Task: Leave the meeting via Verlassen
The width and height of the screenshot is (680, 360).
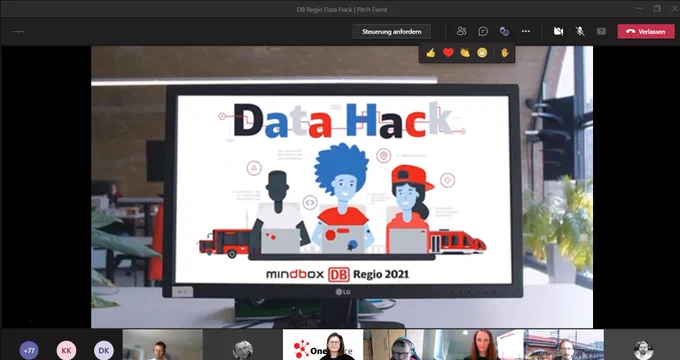Action: point(646,32)
